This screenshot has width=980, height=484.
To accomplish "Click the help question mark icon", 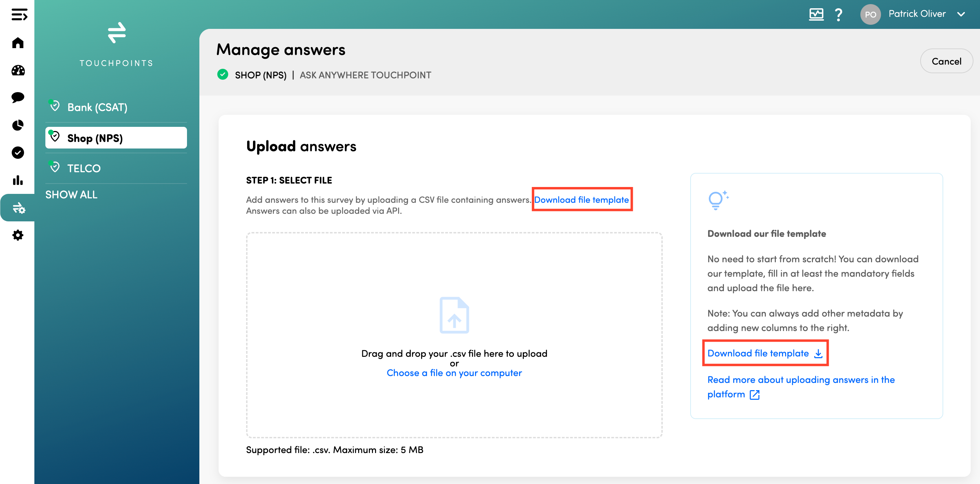I will 838,14.
